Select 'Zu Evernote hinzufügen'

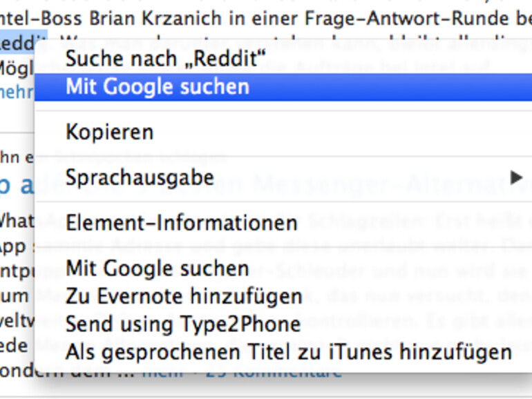(x=184, y=296)
